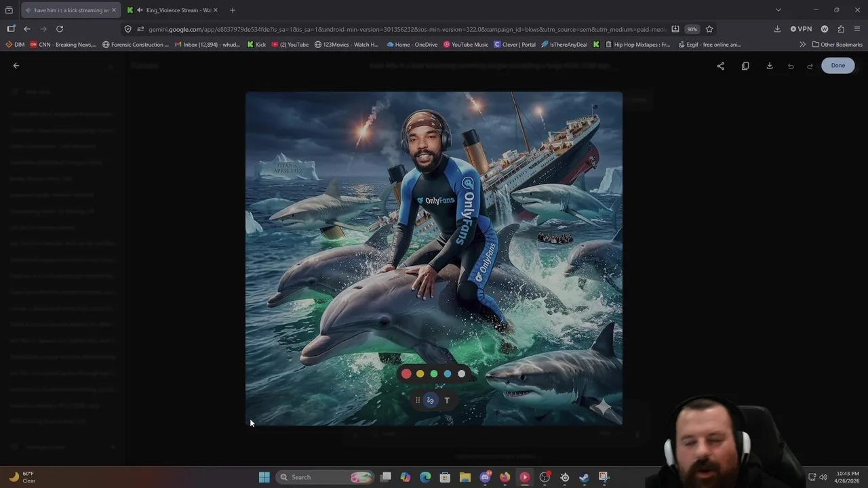Open the Windows Start menu

264,477
